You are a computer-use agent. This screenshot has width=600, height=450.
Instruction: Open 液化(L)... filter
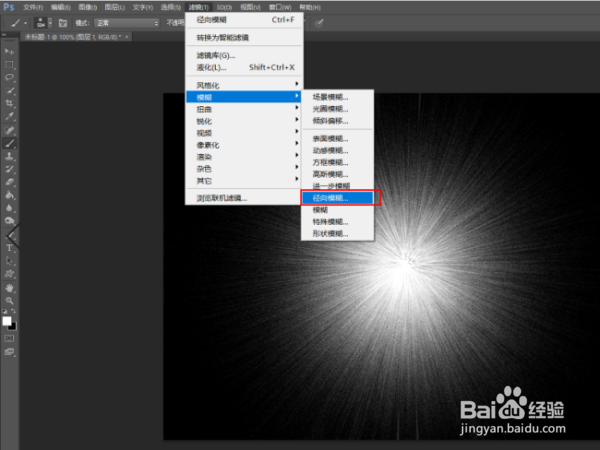(x=244, y=67)
